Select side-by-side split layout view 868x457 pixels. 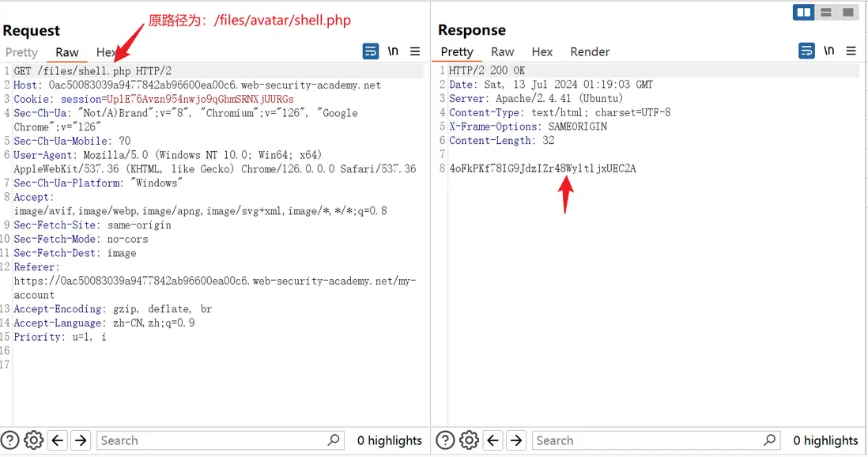pyautogui.click(x=803, y=12)
